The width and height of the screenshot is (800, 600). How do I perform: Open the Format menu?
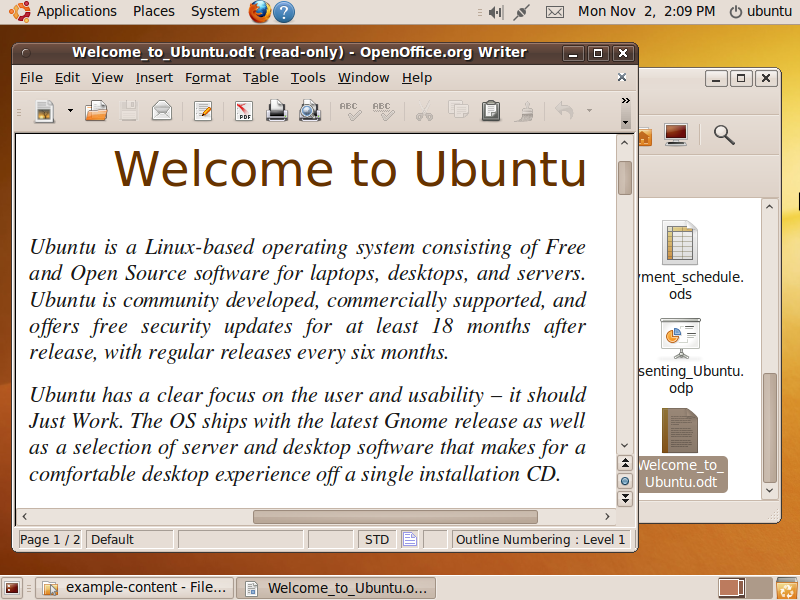tap(207, 77)
